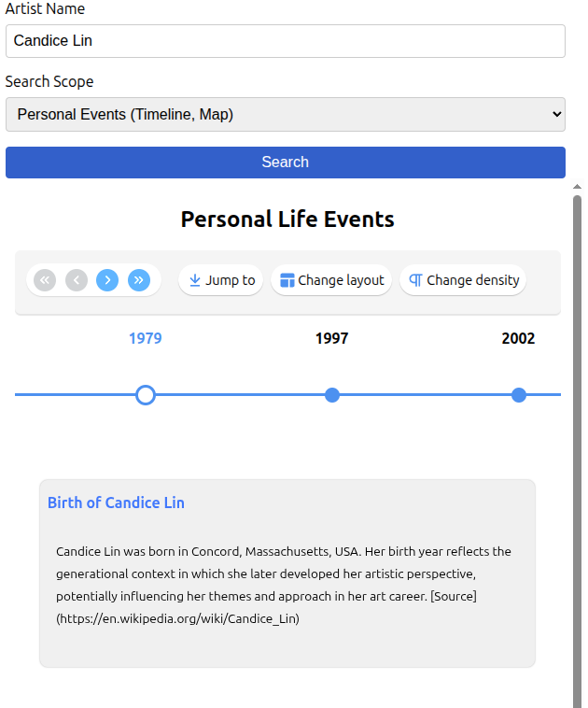Viewport: 588px width, 708px height.
Task: Select the 2002 timeline dot
Action: (519, 395)
